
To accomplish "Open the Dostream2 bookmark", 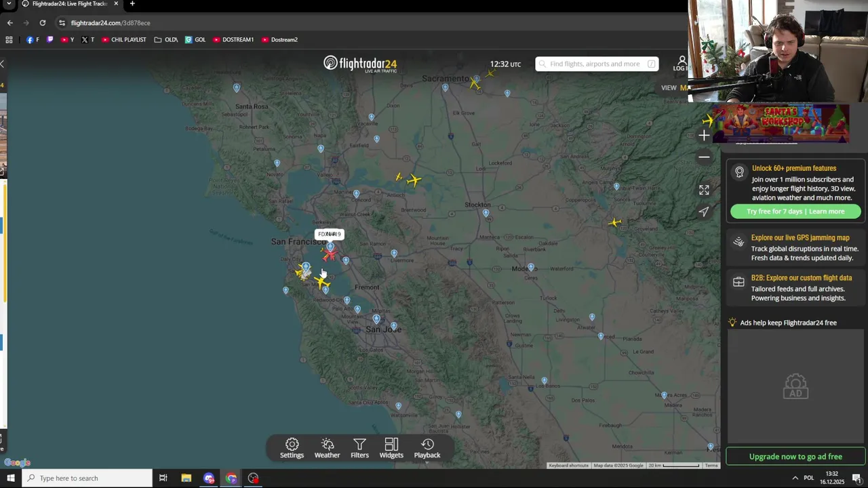I will pyautogui.click(x=279, y=39).
